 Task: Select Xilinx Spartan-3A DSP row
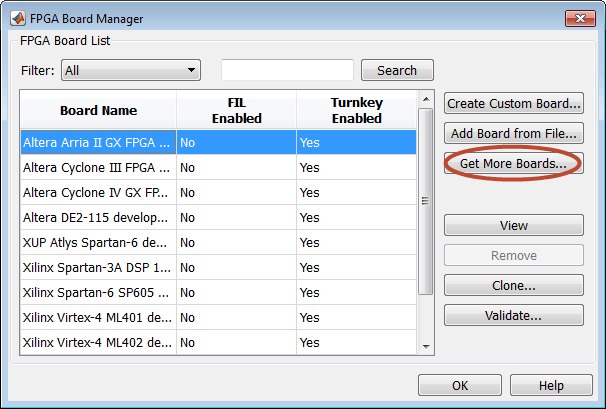(218, 268)
